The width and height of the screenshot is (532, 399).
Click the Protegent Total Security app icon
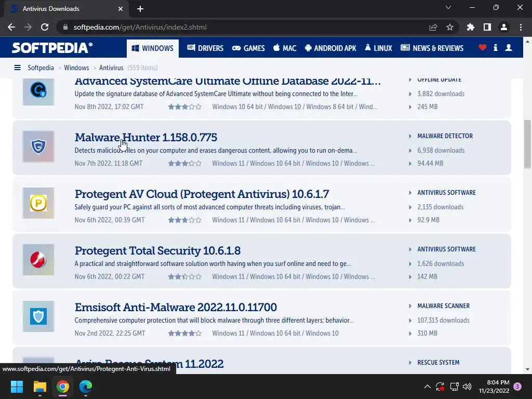(x=38, y=260)
